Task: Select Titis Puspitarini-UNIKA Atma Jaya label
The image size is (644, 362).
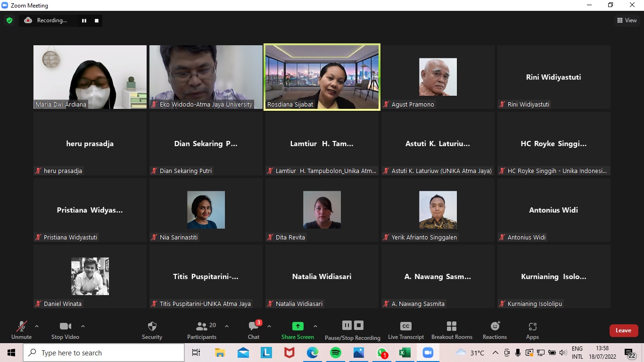Action: (x=205, y=304)
